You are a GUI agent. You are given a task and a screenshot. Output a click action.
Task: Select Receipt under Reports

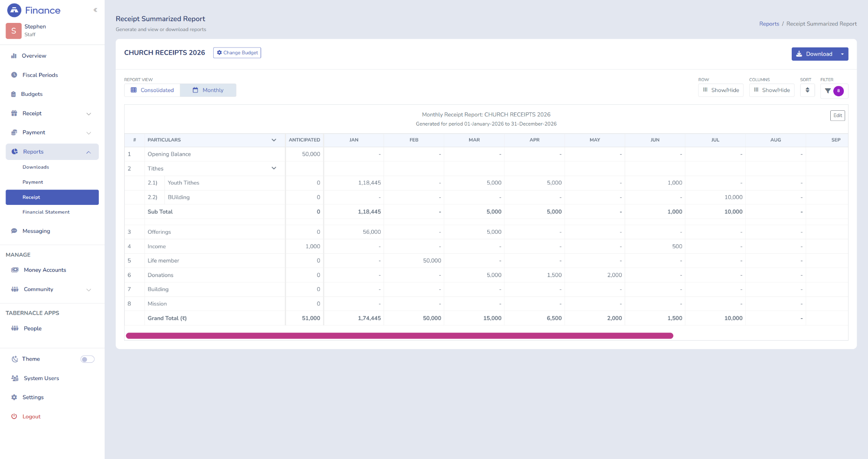(52, 197)
